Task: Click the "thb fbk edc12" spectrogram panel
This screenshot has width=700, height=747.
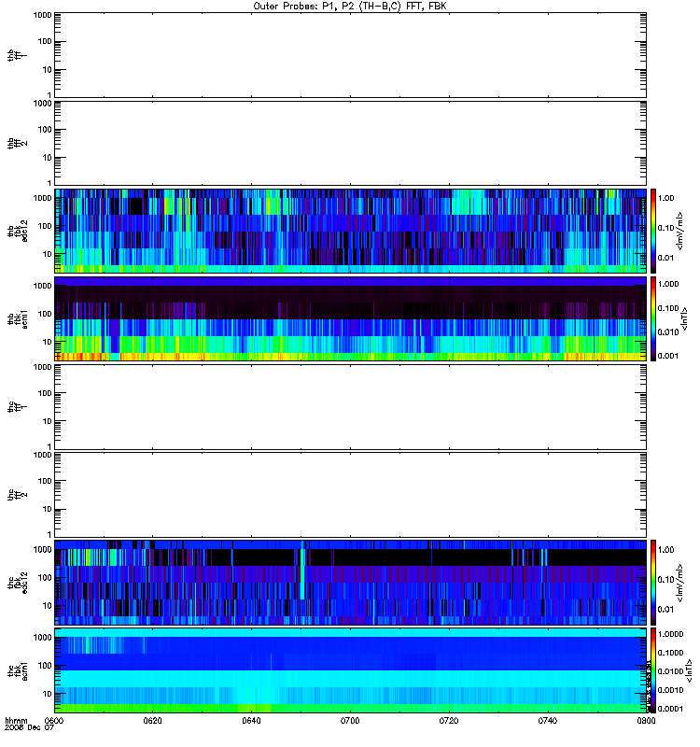Action: click(351, 231)
